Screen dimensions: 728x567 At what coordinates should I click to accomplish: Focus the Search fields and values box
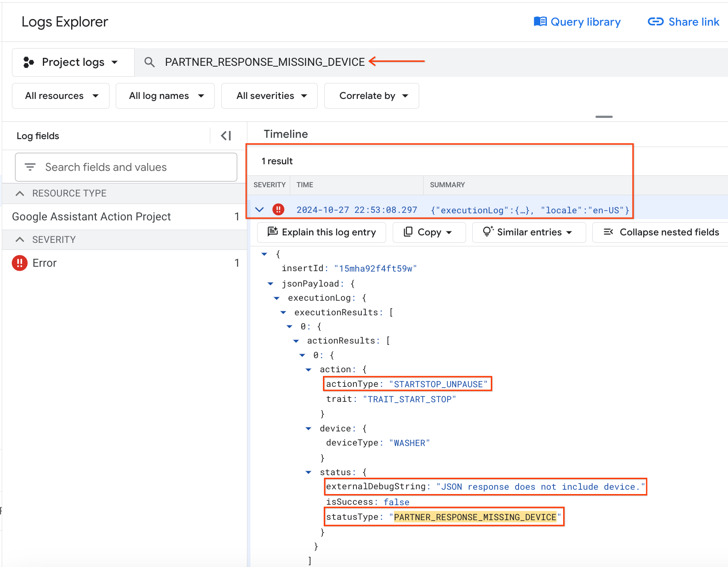coord(133,167)
